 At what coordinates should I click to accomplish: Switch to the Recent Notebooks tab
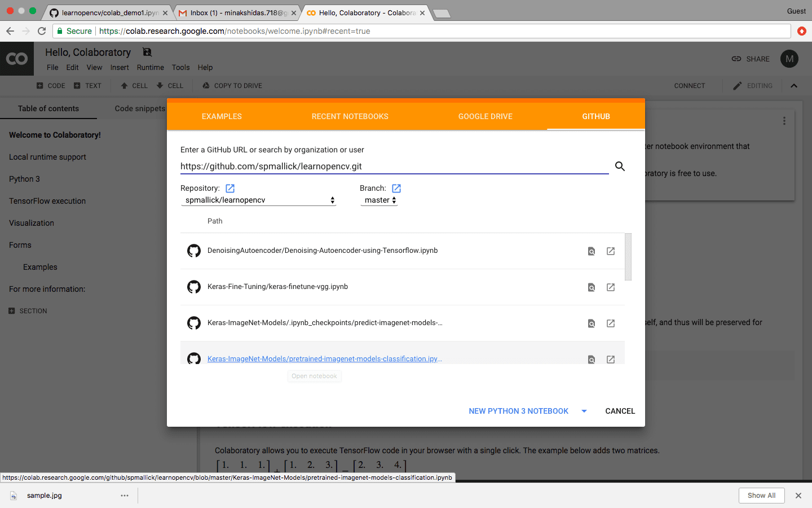tap(350, 116)
